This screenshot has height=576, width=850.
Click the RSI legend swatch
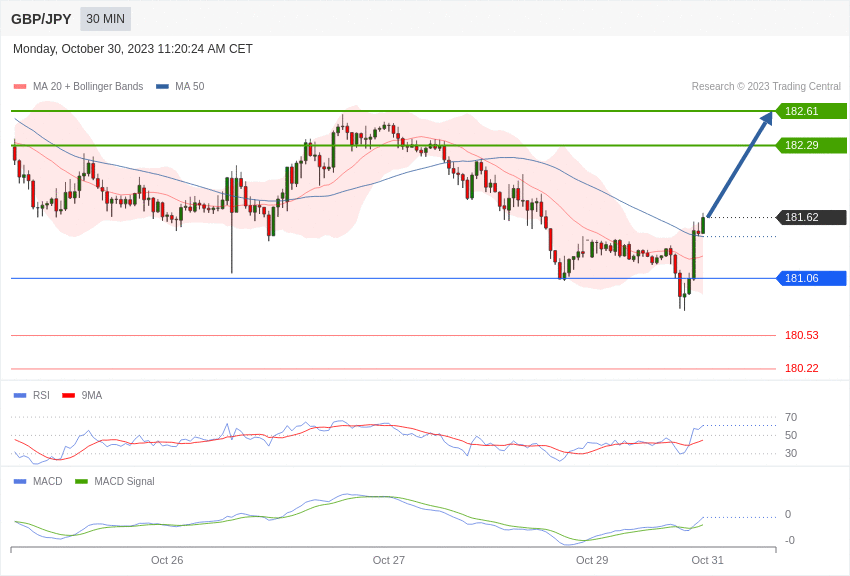click(20, 396)
